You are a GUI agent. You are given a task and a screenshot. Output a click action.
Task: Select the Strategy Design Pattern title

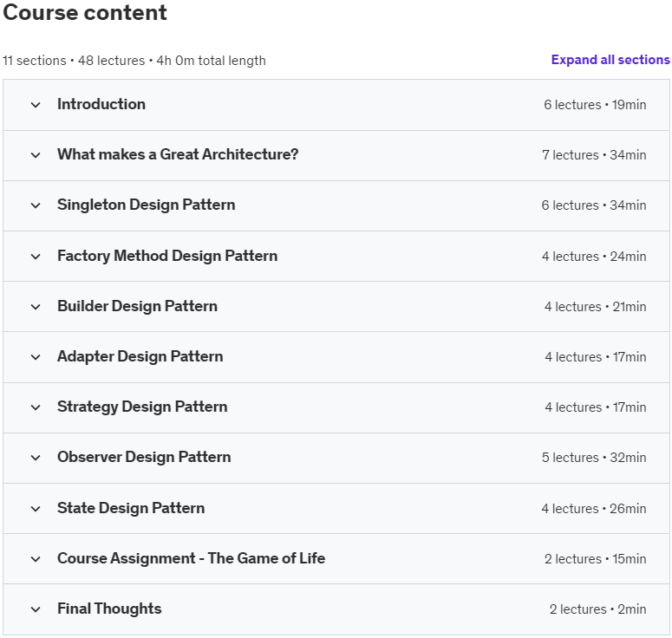(x=142, y=407)
